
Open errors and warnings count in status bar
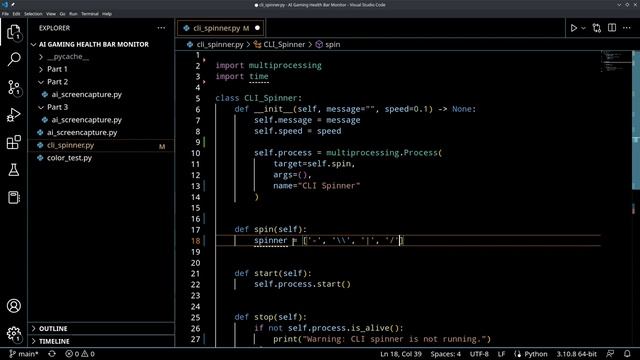coord(80,354)
